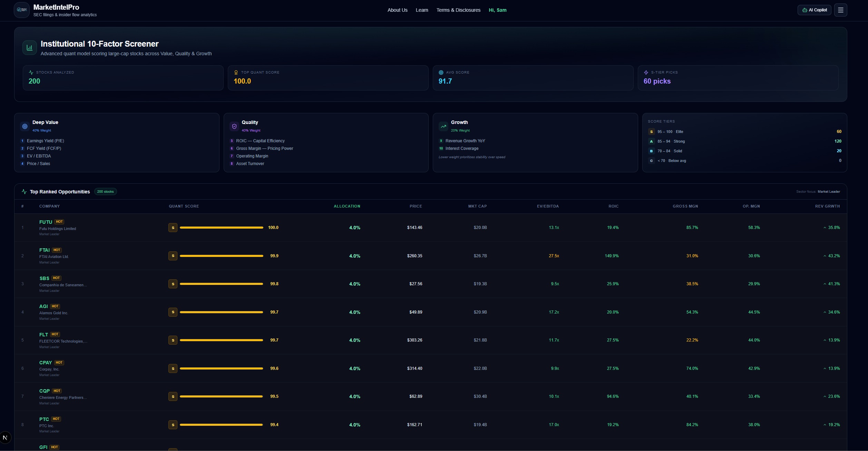Screen dimensions: 868x451
Task: Click the FUTU quant score bar
Action: [x=221, y=228]
